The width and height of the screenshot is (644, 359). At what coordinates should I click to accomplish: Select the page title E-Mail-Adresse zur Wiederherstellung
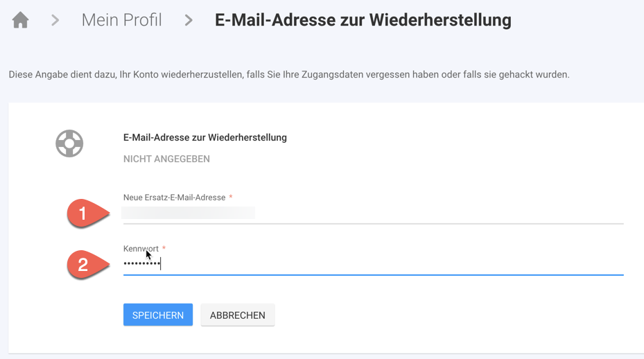click(x=363, y=20)
